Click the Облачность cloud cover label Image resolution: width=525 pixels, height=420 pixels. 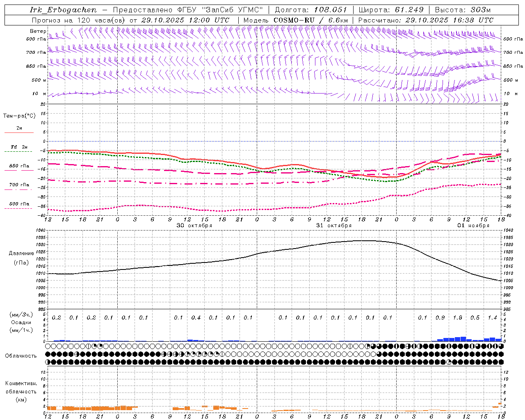pos(21,356)
